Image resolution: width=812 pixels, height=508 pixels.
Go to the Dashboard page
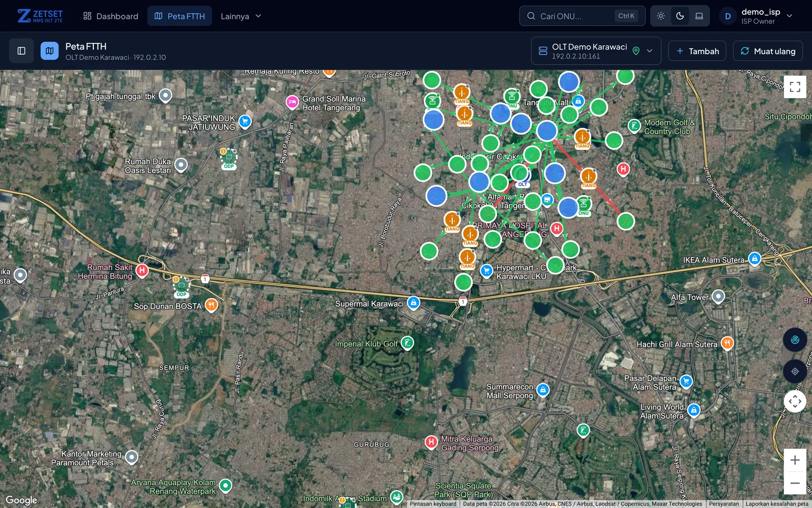click(111, 16)
